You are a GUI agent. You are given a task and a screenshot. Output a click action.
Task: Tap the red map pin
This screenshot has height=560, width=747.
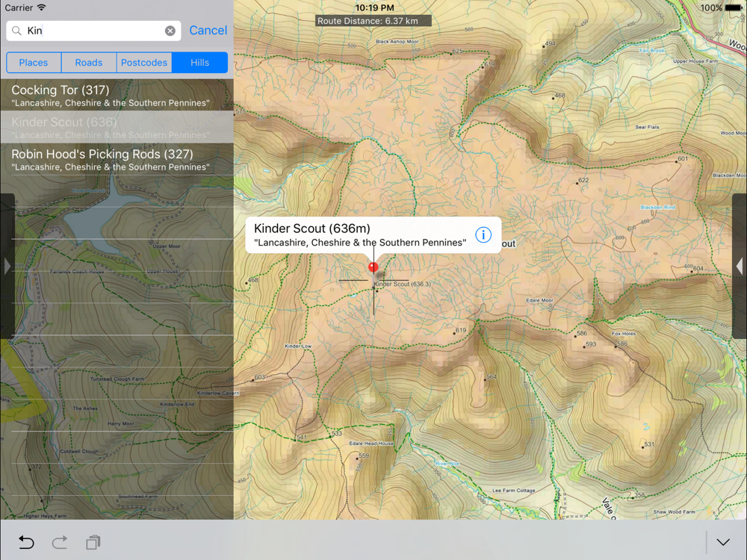[x=373, y=267]
